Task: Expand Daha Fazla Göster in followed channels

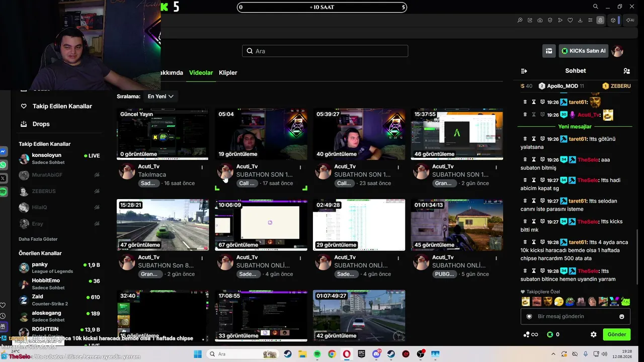Action: tap(38, 239)
